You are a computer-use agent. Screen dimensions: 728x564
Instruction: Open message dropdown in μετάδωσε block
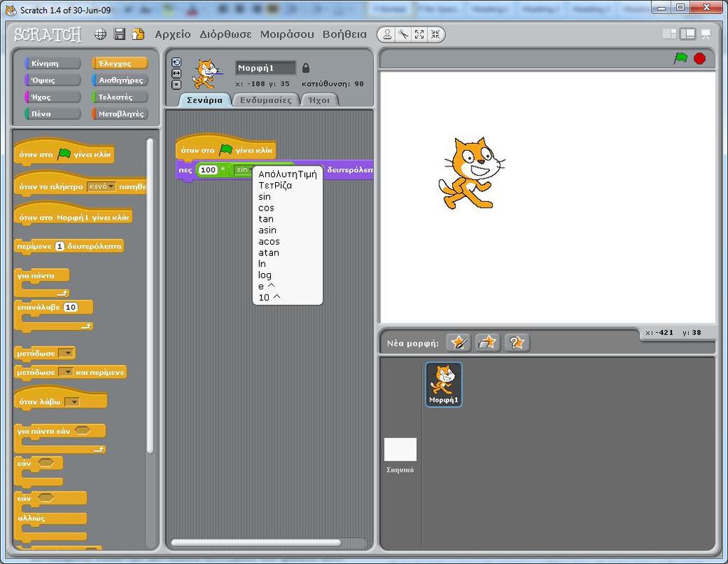[x=68, y=353]
